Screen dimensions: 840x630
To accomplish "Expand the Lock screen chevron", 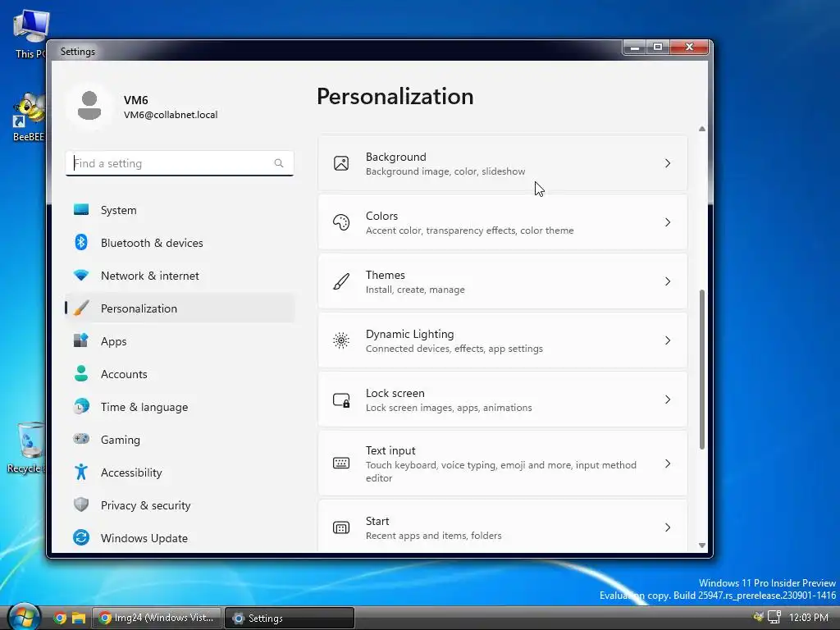I will tap(668, 399).
